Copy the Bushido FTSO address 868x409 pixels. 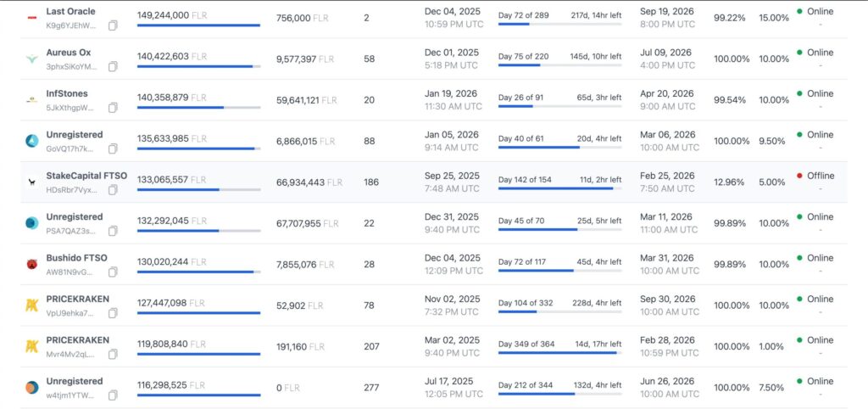113,272
